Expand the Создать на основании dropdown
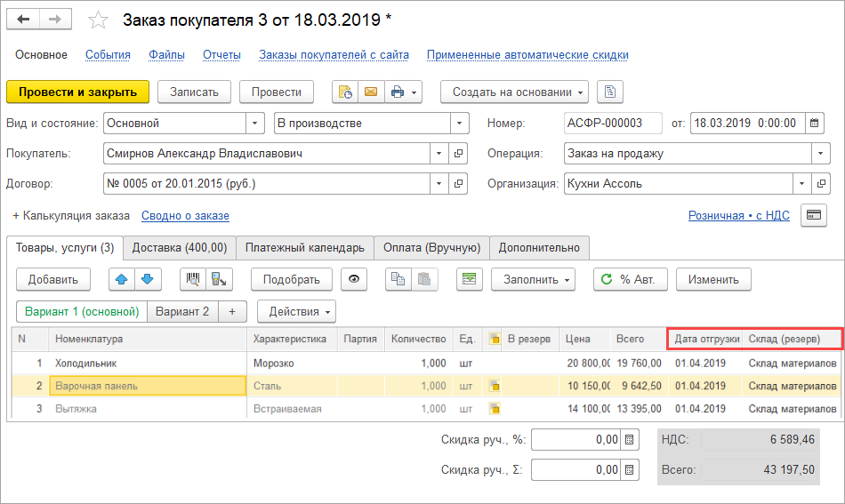The height and width of the screenshot is (504, 845). click(519, 92)
